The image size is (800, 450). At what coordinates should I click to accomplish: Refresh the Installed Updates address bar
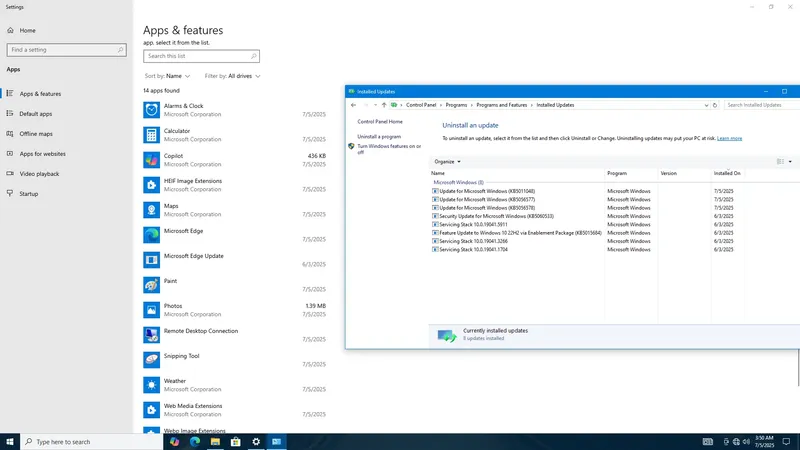point(715,105)
